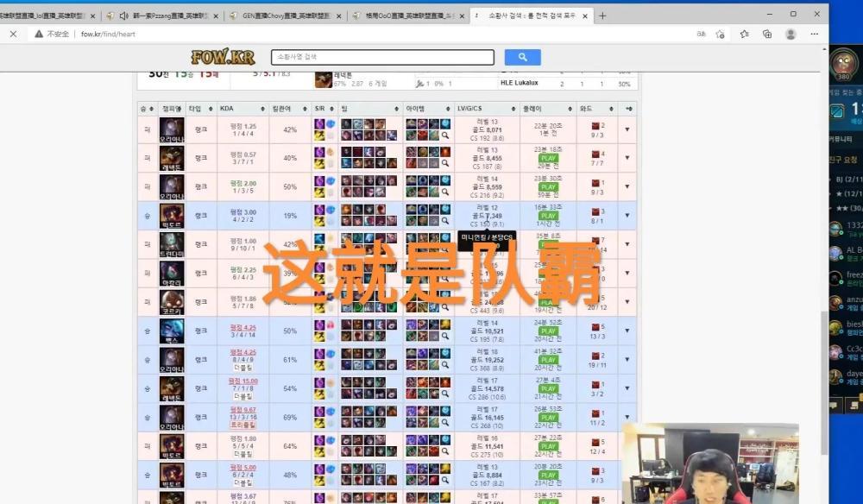863x504 pixels.
Task: Expand the 오리아나 1/4/4 match row arrow
Action: point(627,129)
